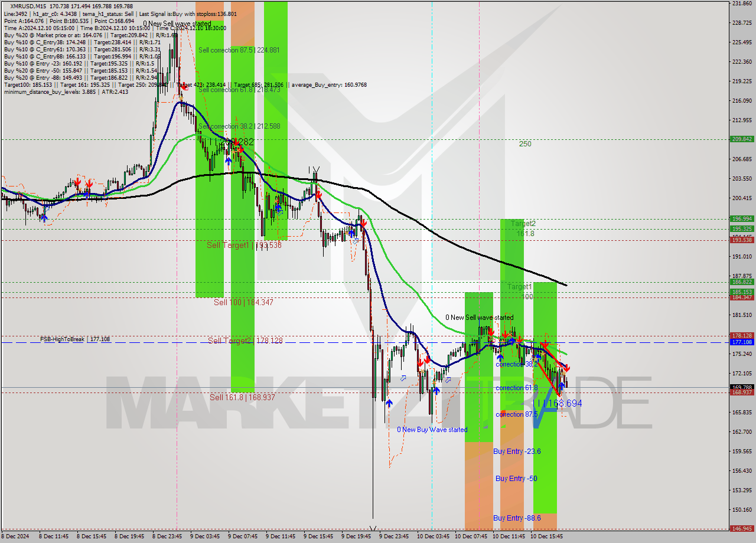The image size is (756, 543).
Task: Select the 'Buy Entry -23.6' label
Action: (x=517, y=452)
